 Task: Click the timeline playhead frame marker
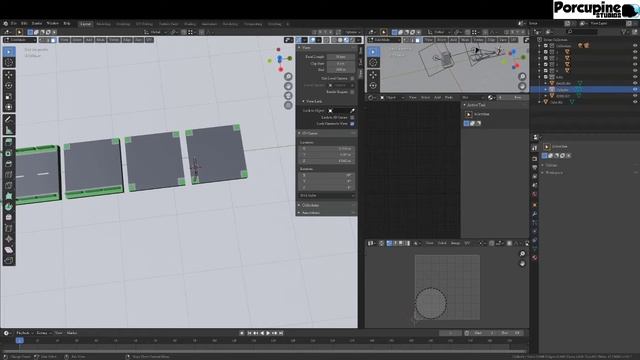[20, 340]
